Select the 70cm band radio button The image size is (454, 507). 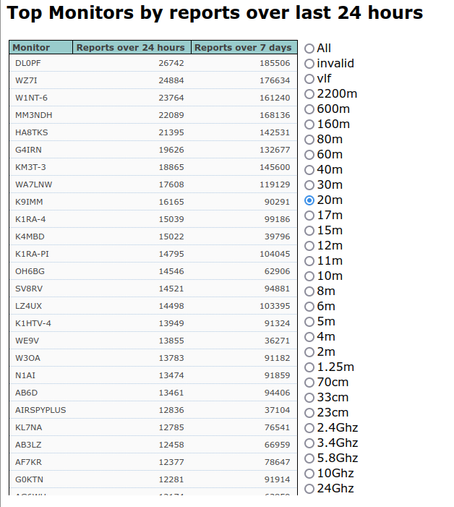click(x=309, y=382)
